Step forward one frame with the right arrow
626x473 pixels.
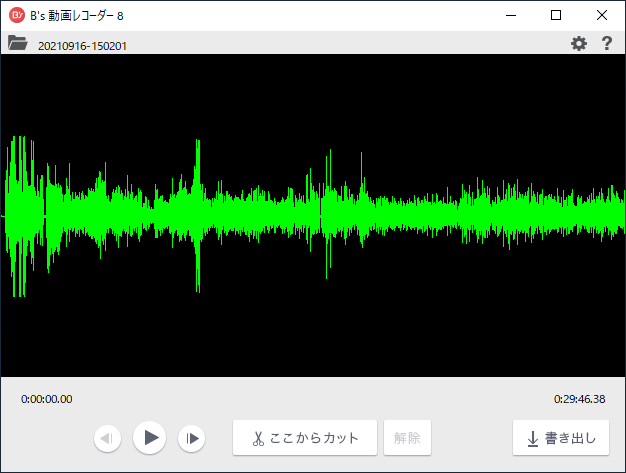pos(191,438)
